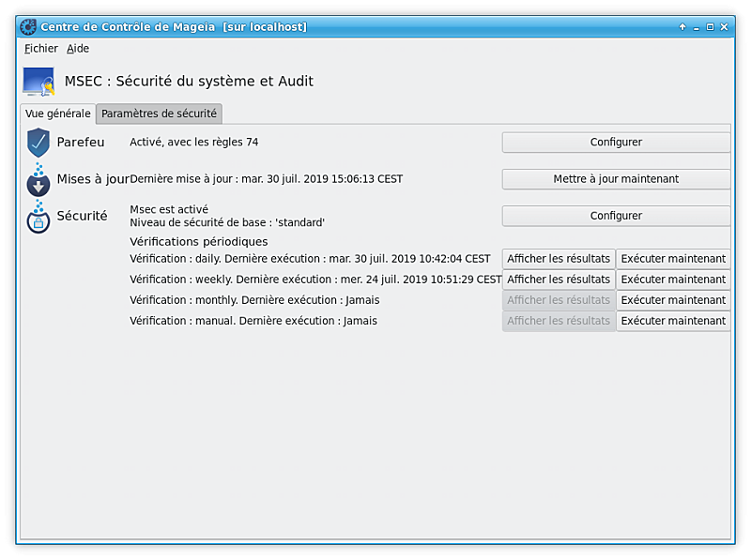Screen dimensions: 751x560
Task: Run the manual verification now
Action: 673,321
